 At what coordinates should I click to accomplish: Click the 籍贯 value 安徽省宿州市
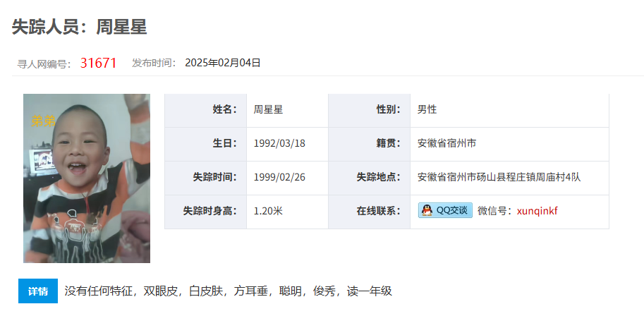click(x=446, y=143)
